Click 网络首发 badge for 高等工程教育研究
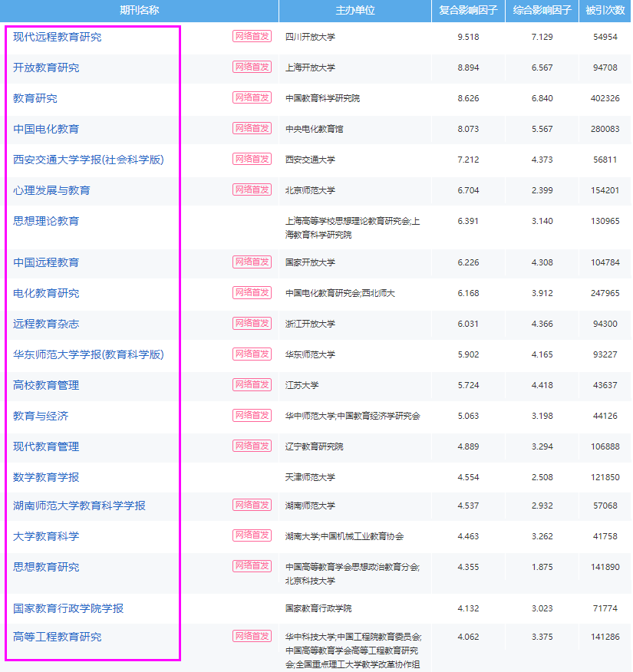This screenshot has width=633, height=672. point(252,636)
